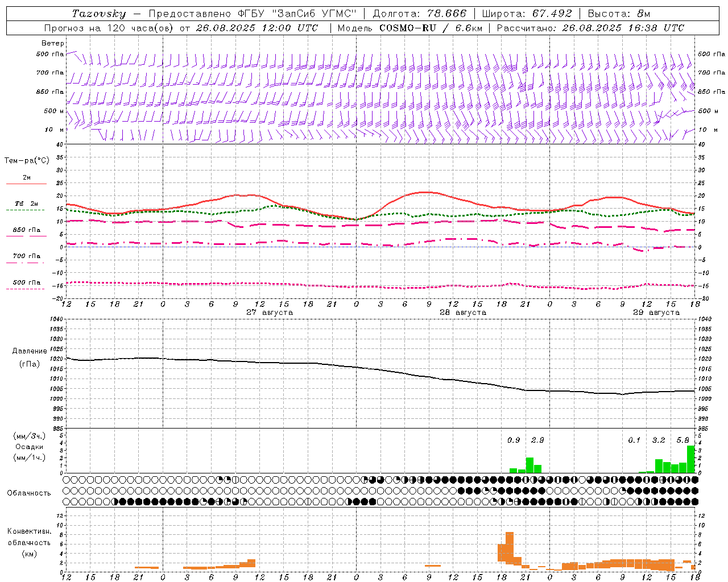Viewport: 728px width, 582px height.
Task: Click the Широта: 67.492 value
Action: (527, 14)
